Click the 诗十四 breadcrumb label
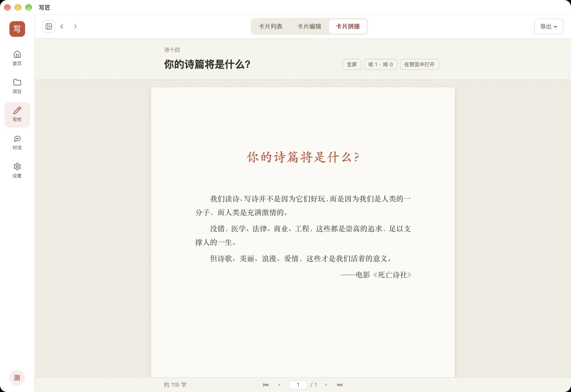 [x=172, y=50]
